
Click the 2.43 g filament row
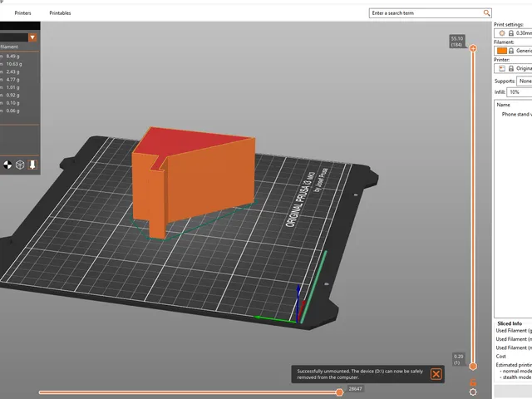(x=19, y=72)
